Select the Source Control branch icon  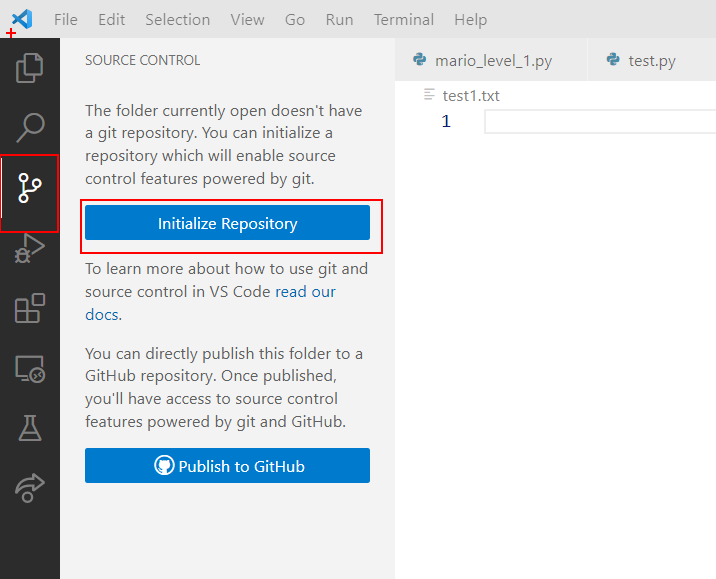pyautogui.click(x=30, y=188)
